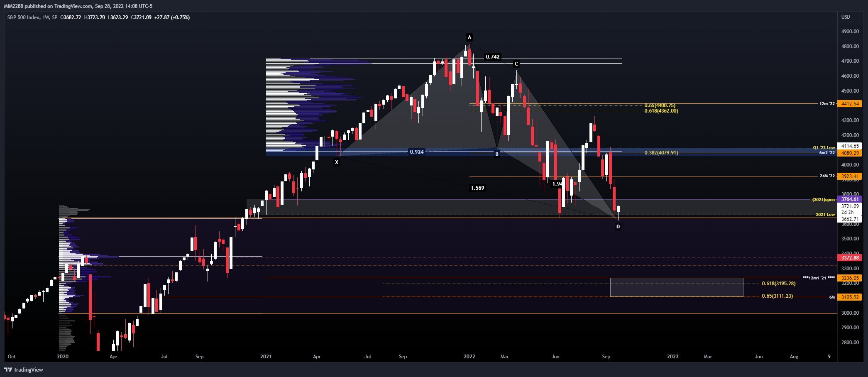Click the orange 4080.29 price tag
This screenshot has height=377, width=868.
850,153
